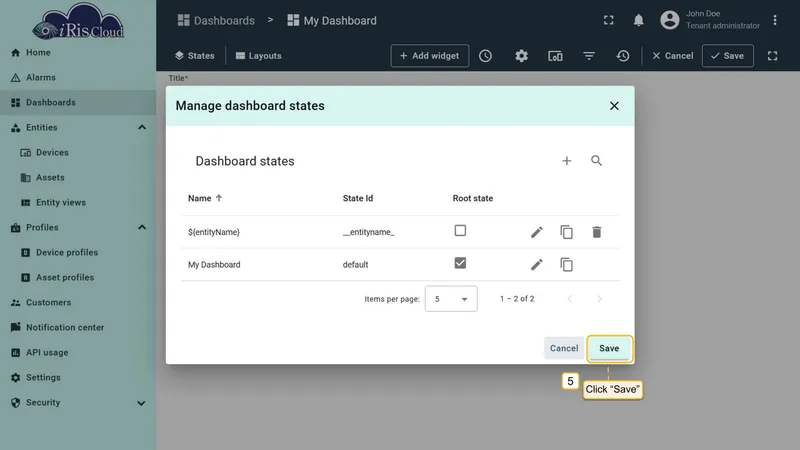The width and height of the screenshot is (800, 450).
Task: Sort by Name column arrow
Action: (219, 198)
